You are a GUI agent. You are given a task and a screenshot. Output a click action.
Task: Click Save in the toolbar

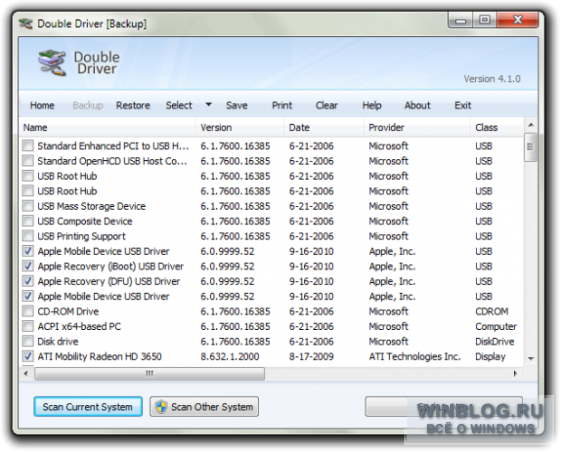(236, 105)
